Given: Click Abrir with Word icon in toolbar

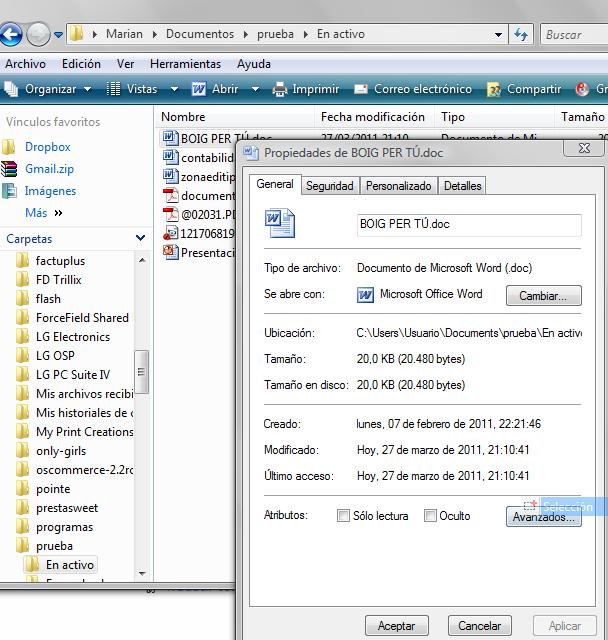Looking at the screenshot, I should click(215, 89).
